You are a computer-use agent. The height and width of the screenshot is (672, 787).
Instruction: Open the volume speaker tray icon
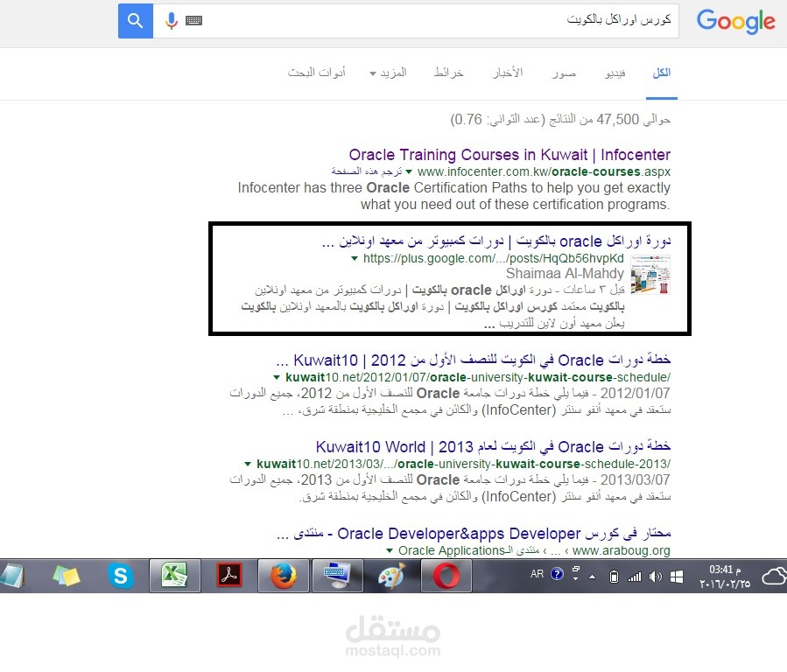[656, 577]
